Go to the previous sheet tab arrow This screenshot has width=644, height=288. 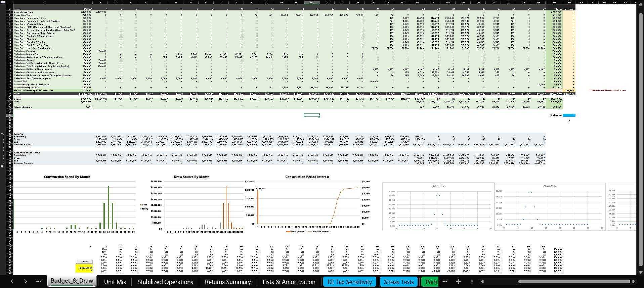pyautogui.click(x=12, y=281)
